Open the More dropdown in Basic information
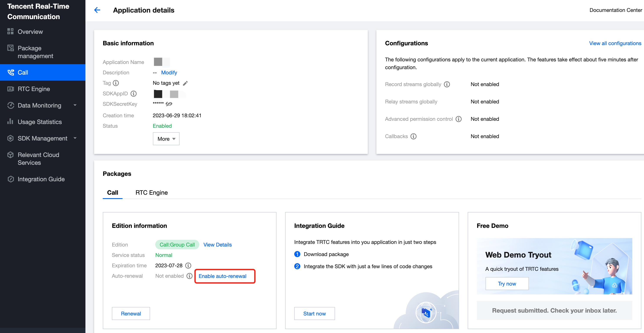644x333 pixels. pos(166,139)
